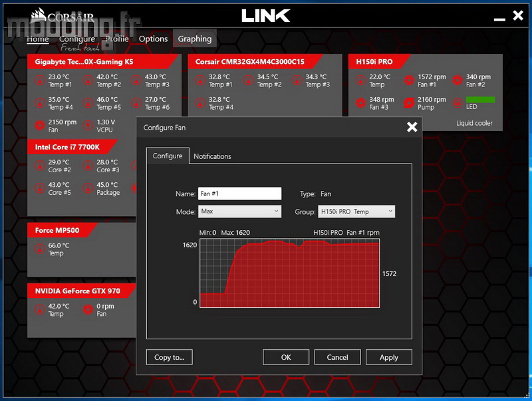Select the Gigabyte Temp #5 sensor icon
This screenshot has height=401, width=532.
pos(88,103)
